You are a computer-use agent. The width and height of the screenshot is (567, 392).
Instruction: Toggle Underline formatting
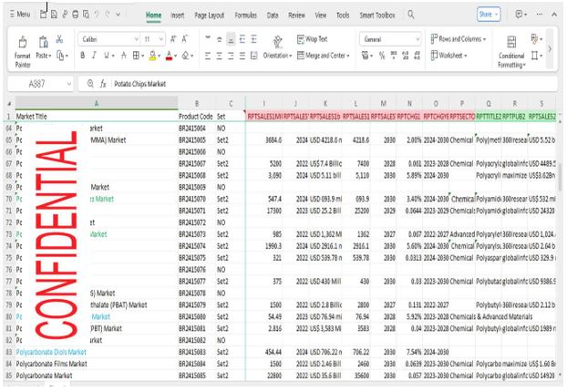[x=107, y=56]
